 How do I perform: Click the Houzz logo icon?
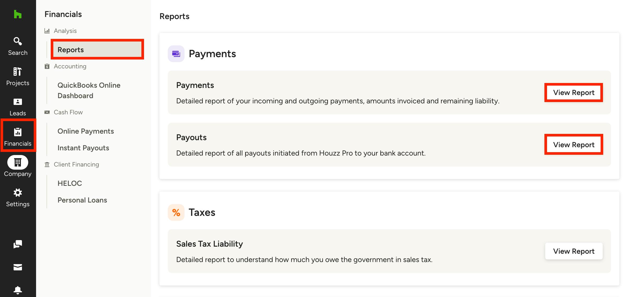[18, 14]
